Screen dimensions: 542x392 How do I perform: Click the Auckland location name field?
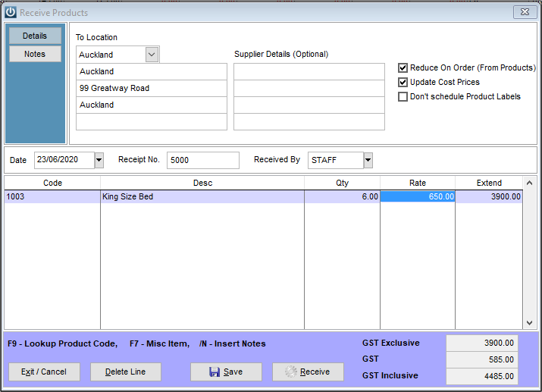click(152, 71)
